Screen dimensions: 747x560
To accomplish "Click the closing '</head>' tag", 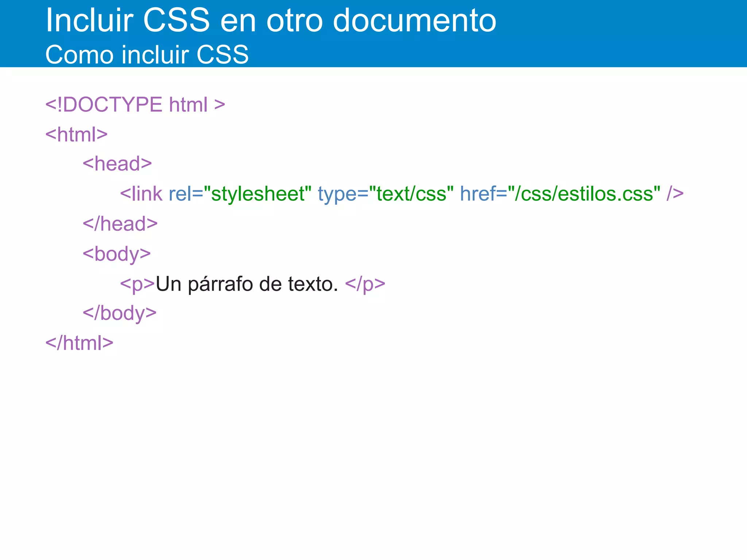I will tap(120, 223).
